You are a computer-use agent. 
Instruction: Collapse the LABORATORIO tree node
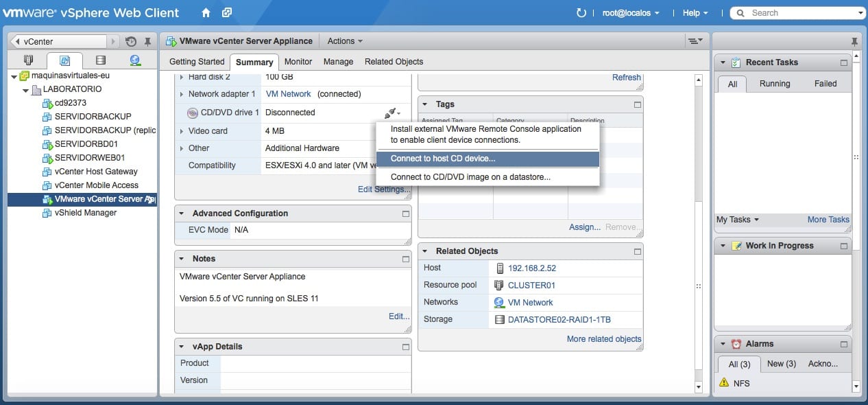(26, 89)
